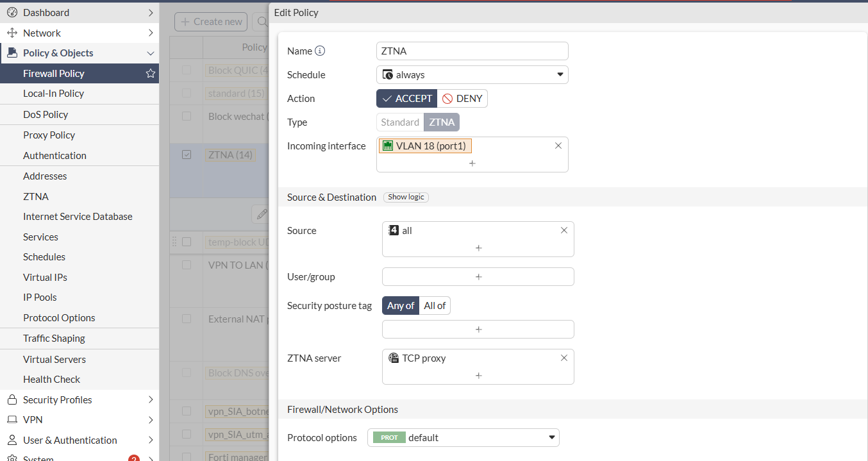Select the ZTNA policy type
The height and width of the screenshot is (461, 868).
442,122
